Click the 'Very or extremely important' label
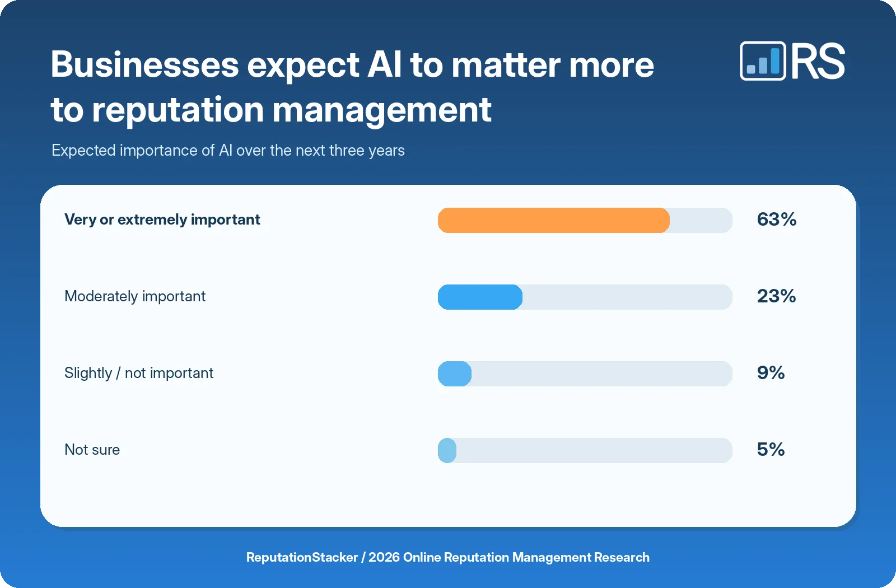The image size is (896, 588). (162, 220)
